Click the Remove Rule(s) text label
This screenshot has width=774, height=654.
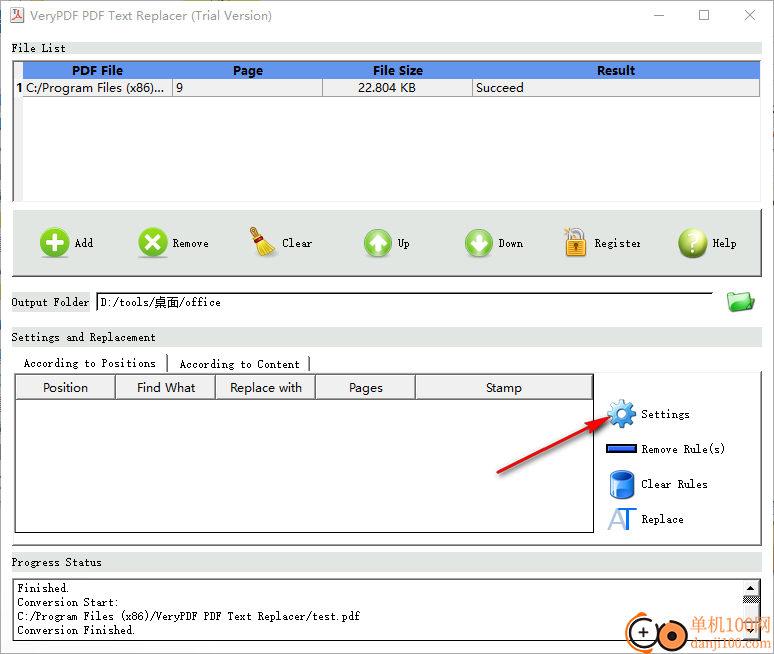[x=683, y=449]
